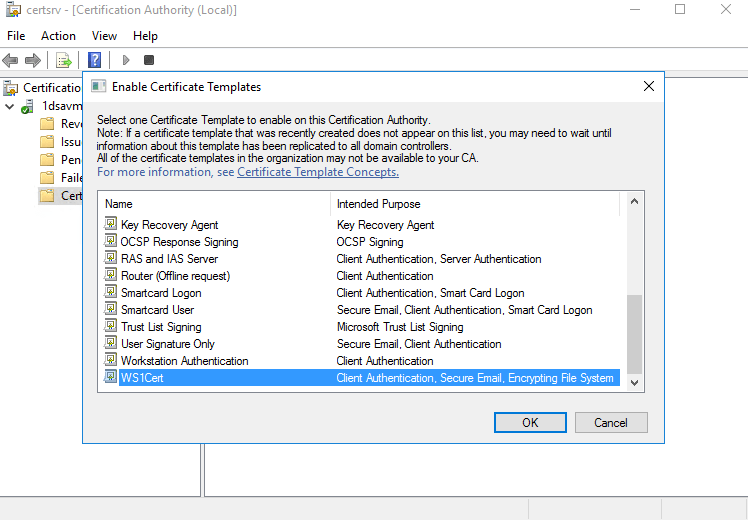Collapse the 1dsavm server tree node
748x520 pixels.
point(10,106)
